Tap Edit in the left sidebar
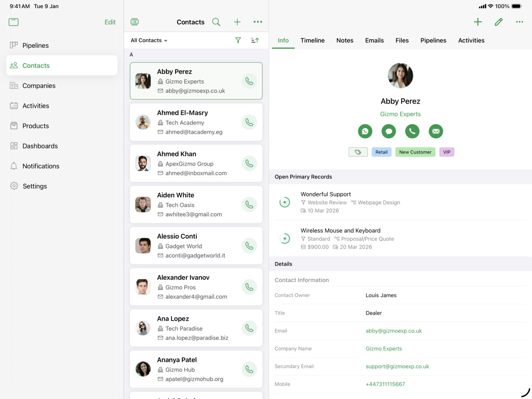The width and height of the screenshot is (532, 399). [x=110, y=22]
